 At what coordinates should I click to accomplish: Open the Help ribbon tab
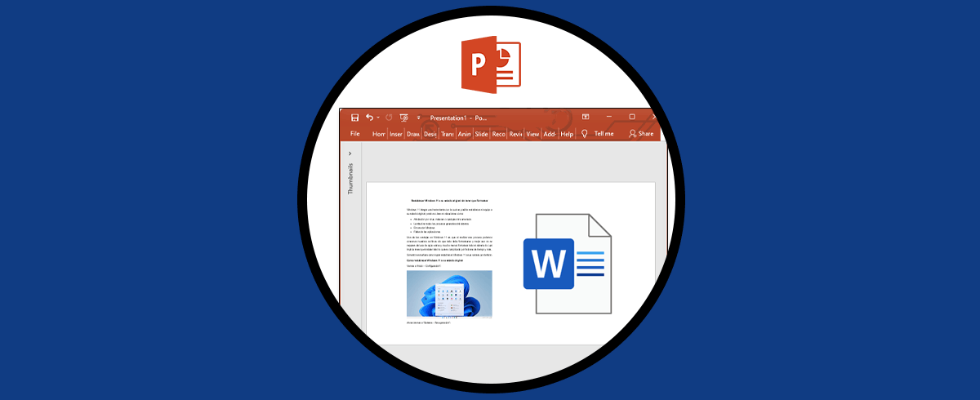pyautogui.click(x=567, y=134)
